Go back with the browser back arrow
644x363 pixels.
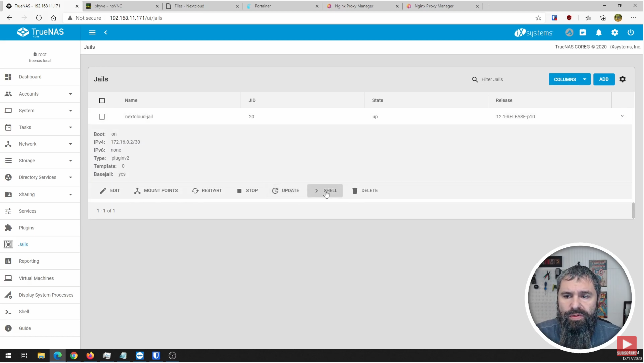tap(10, 18)
